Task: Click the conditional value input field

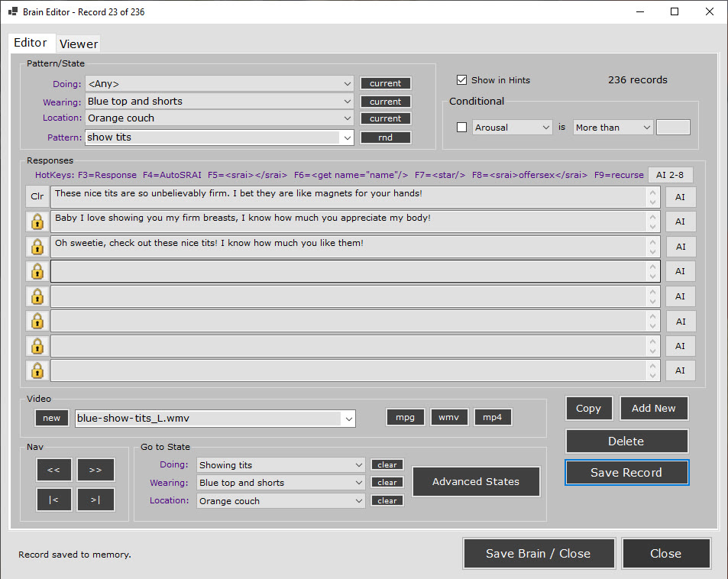Action: click(673, 128)
